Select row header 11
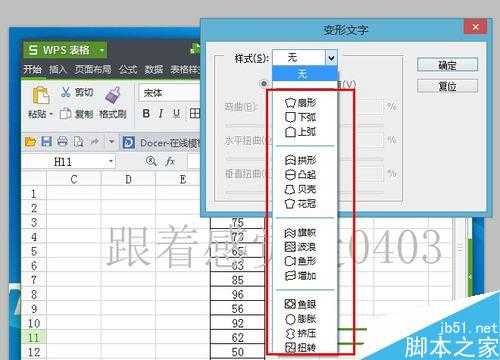500x360 pixels. pyautogui.click(x=33, y=338)
